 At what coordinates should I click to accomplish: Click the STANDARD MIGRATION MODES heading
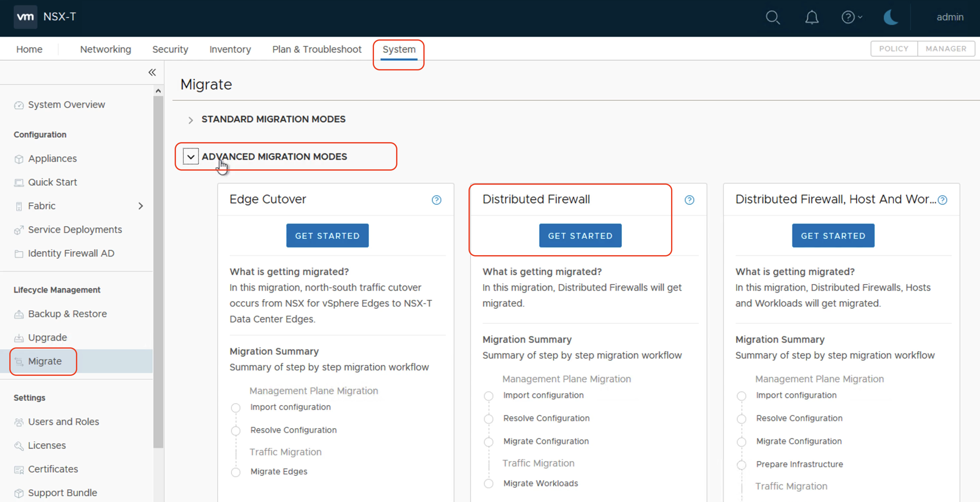[273, 119]
